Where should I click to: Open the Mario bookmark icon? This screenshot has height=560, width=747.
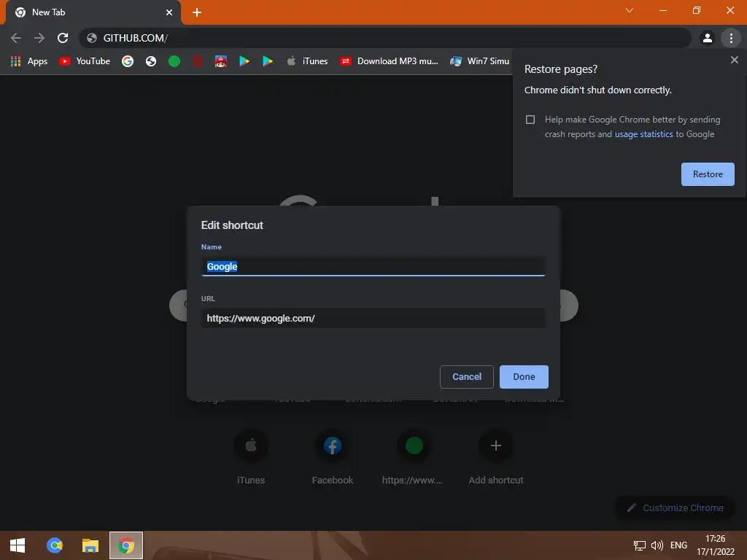tap(220, 61)
